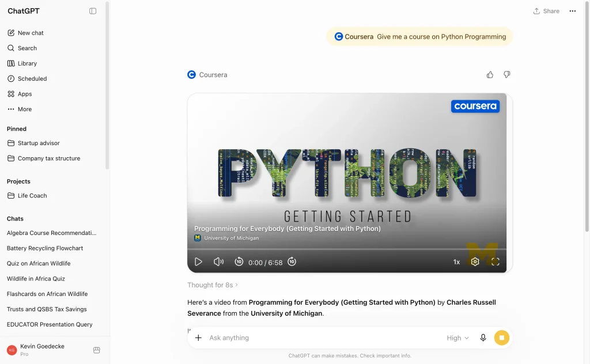Viewport: 590px width, 364px height.
Task: Click University of Michigan under the video title
Action: click(x=232, y=238)
